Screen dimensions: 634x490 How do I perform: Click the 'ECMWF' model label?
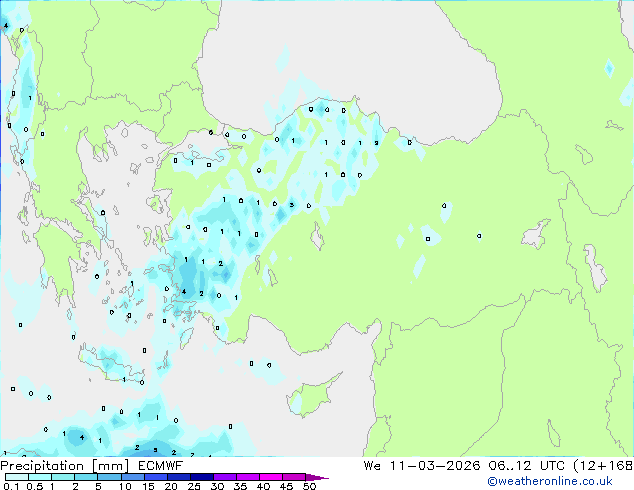[160, 466]
